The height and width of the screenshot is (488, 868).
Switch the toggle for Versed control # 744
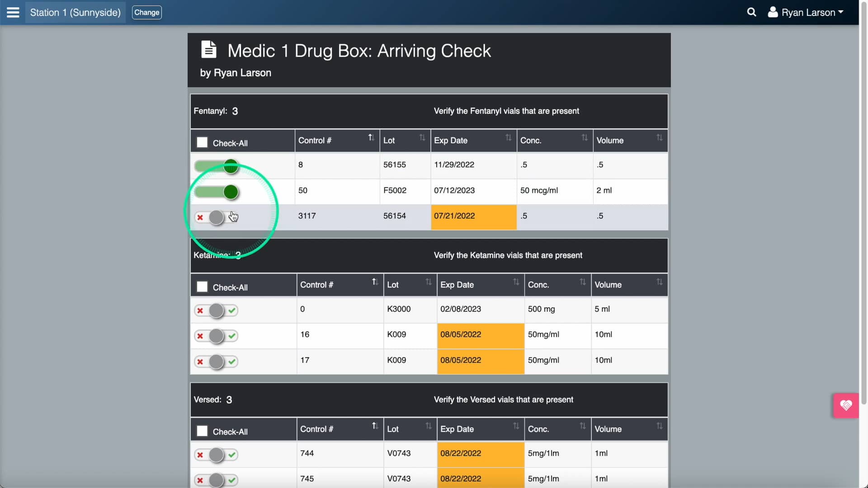(x=216, y=455)
